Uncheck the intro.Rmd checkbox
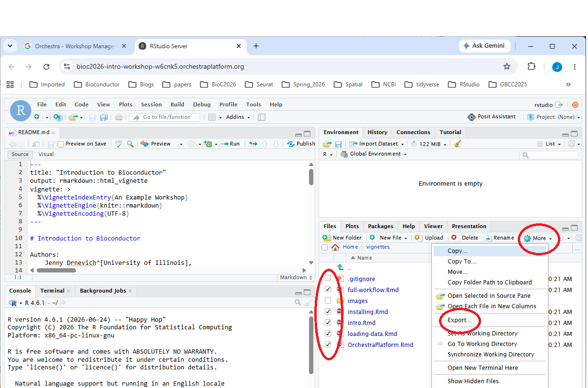The height and width of the screenshot is (388, 588). (328, 323)
